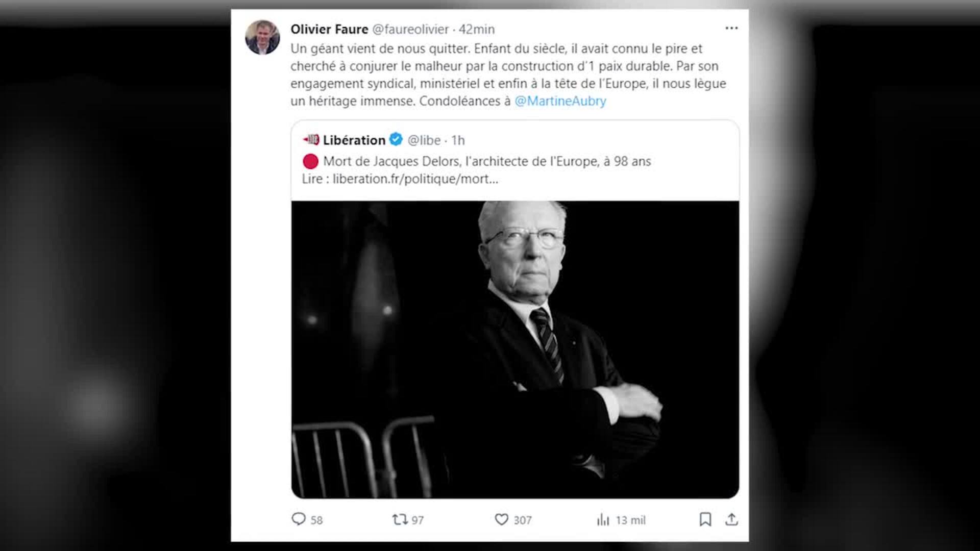Open Olivier Faure's profile avatar

click(262, 37)
